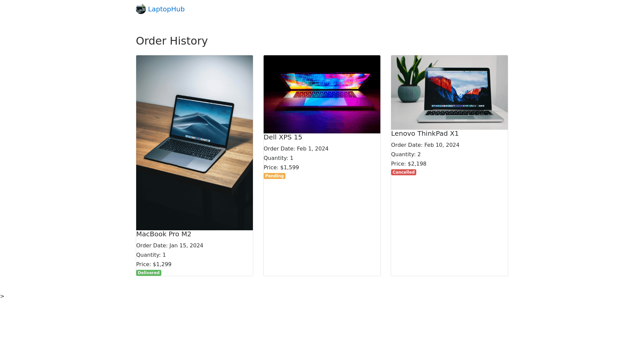Click the Lenovo ThinkPad X1 product image
This screenshot has width=644, height=362.
point(449,93)
